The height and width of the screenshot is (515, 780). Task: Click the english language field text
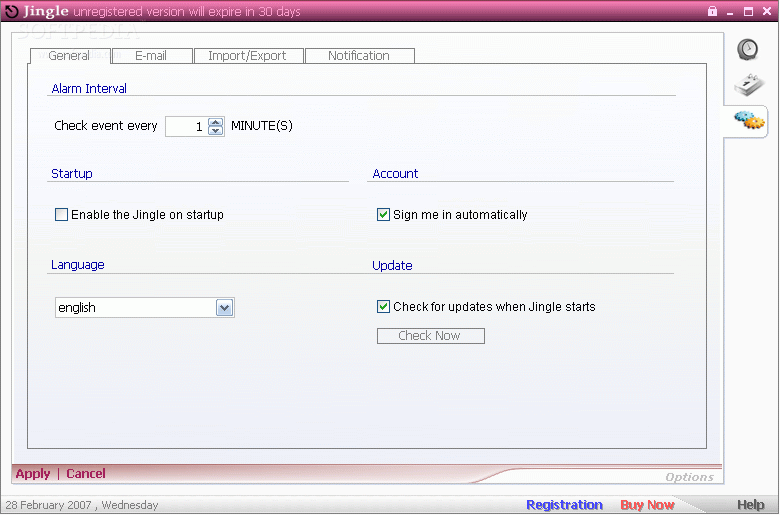click(77, 308)
